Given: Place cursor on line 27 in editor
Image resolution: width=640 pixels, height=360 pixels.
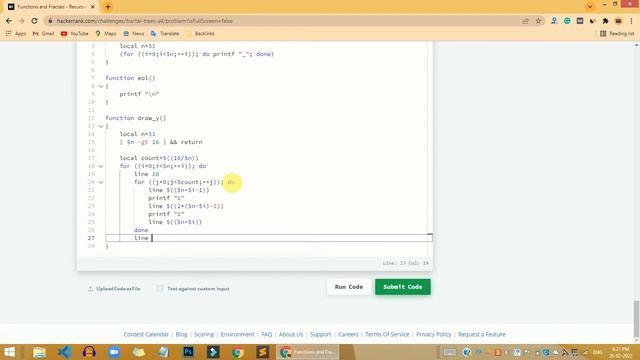Looking at the screenshot, I should pos(269,238).
